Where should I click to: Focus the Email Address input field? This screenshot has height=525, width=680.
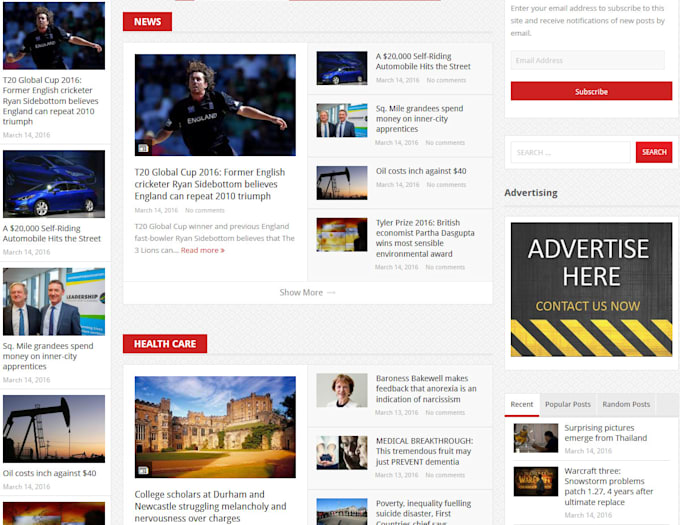(x=587, y=60)
